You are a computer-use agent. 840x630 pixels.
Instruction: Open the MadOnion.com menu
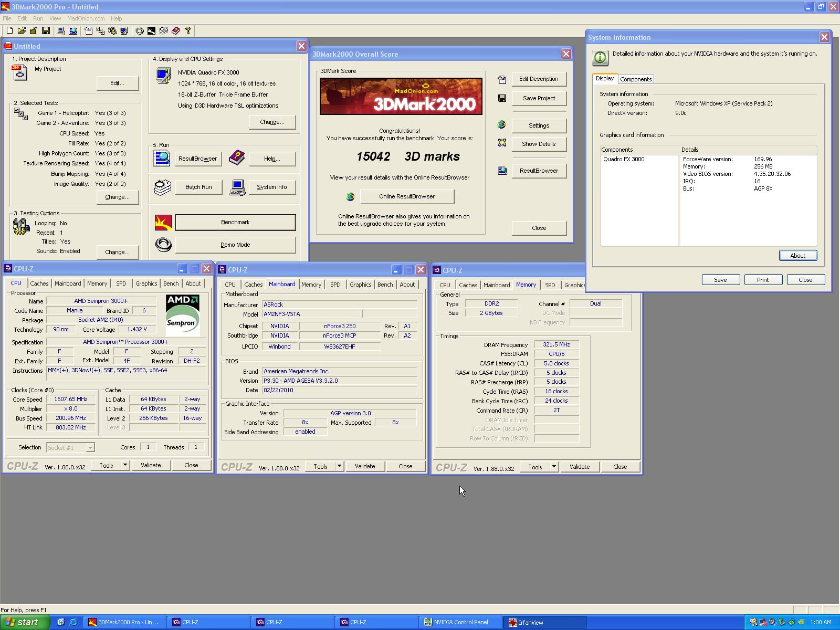86,18
